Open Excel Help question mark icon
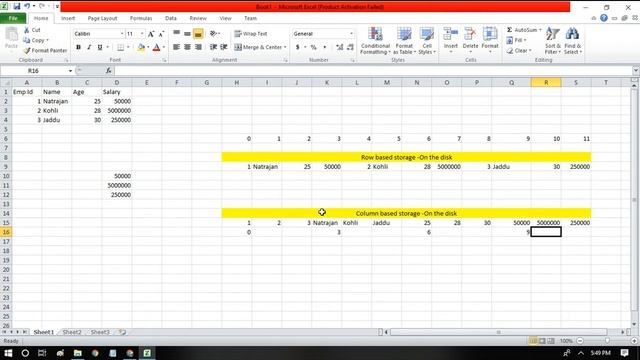Image resolution: width=640 pixels, height=360 pixels. 604,18
